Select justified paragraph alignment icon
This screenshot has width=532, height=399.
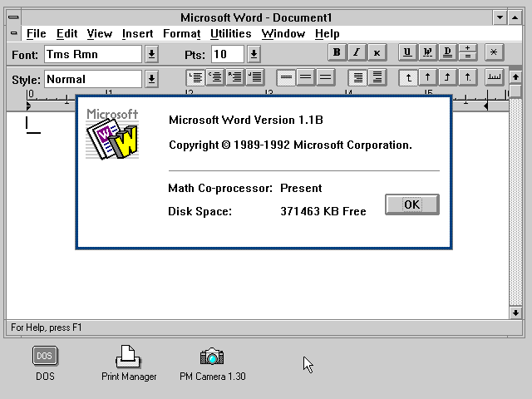[x=255, y=77]
